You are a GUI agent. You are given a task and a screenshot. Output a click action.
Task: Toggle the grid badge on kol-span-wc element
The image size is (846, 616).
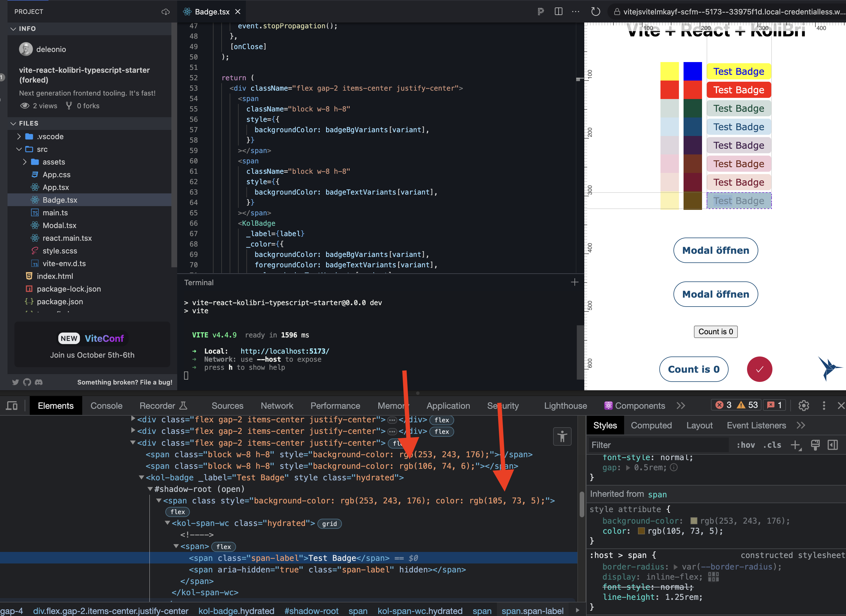tap(330, 523)
